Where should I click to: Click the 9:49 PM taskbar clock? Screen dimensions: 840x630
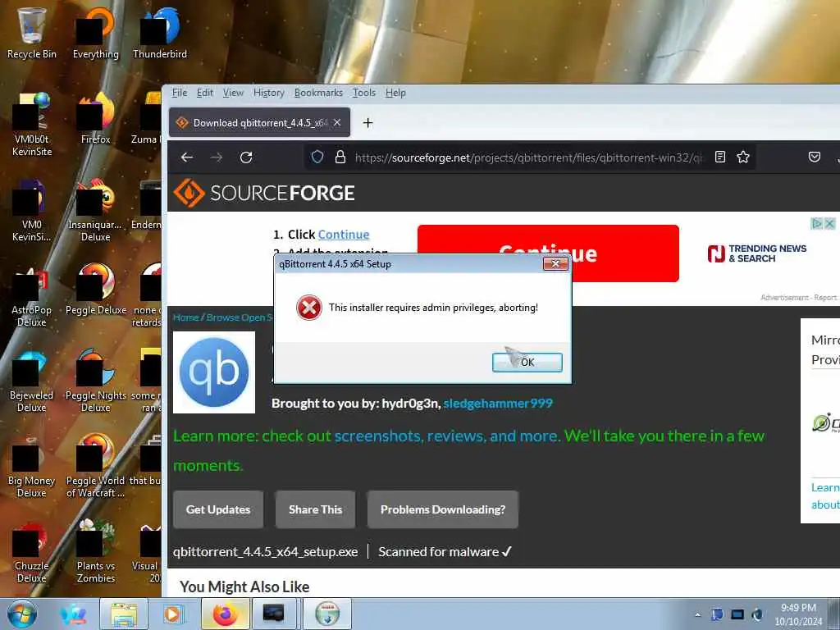click(x=798, y=614)
